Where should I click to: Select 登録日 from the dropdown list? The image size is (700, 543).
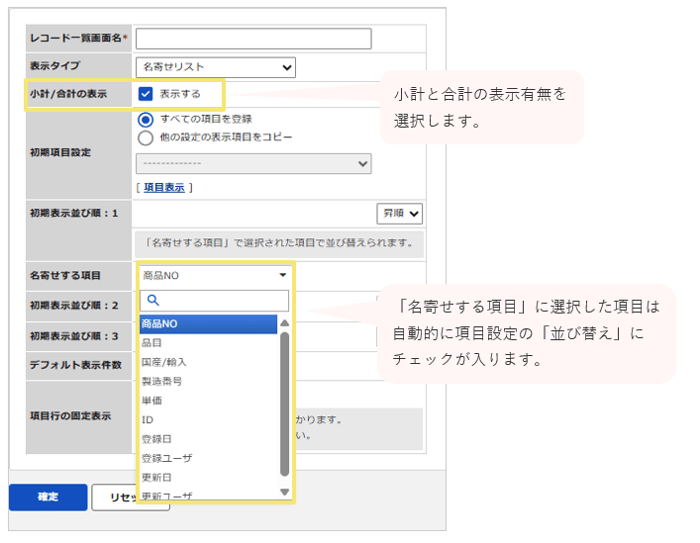point(208,439)
